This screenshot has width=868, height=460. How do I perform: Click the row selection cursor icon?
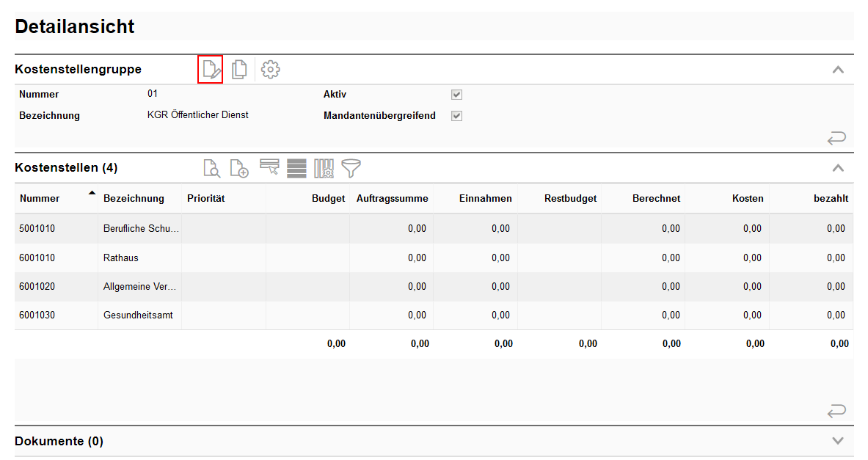coord(269,168)
